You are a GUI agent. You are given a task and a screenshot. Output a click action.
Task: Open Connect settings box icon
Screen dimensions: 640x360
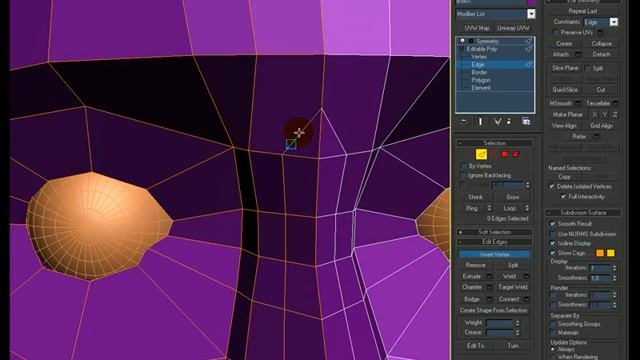pos(527,299)
